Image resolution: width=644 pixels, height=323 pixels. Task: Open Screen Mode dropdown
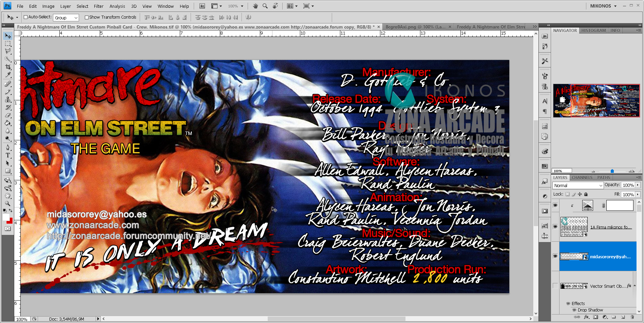(308, 6)
